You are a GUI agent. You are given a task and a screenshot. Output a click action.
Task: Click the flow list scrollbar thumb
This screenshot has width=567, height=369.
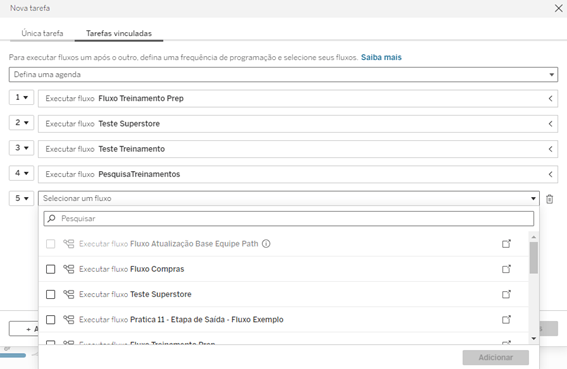click(x=534, y=258)
